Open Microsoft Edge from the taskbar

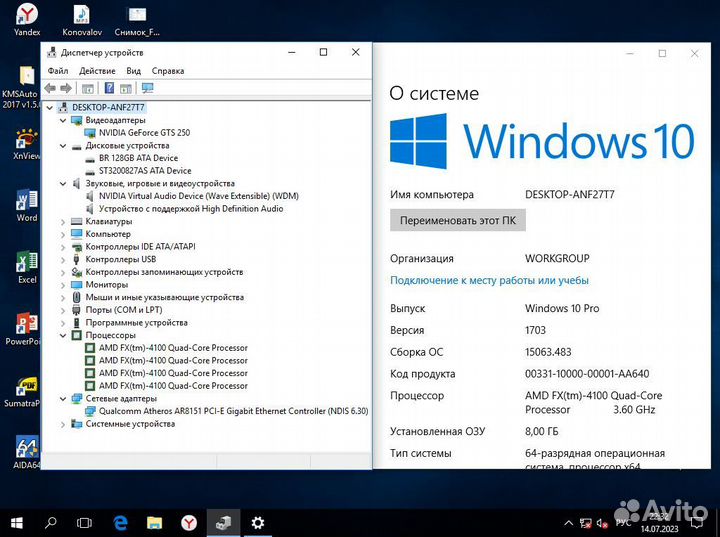point(120,523)
